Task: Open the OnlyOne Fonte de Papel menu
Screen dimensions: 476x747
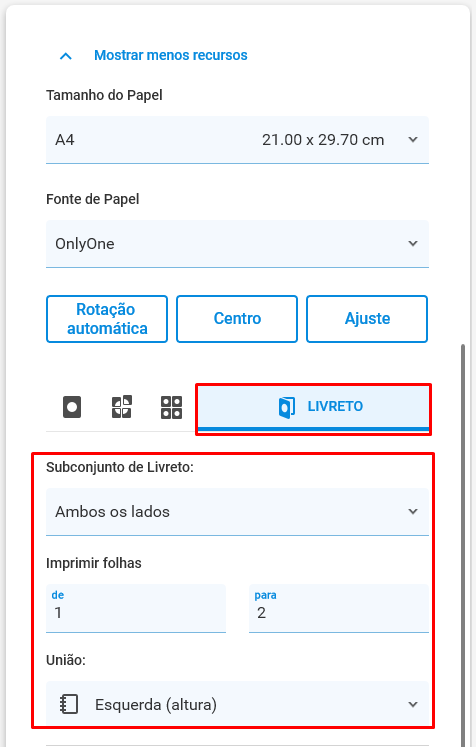Action: coord(237,243)
